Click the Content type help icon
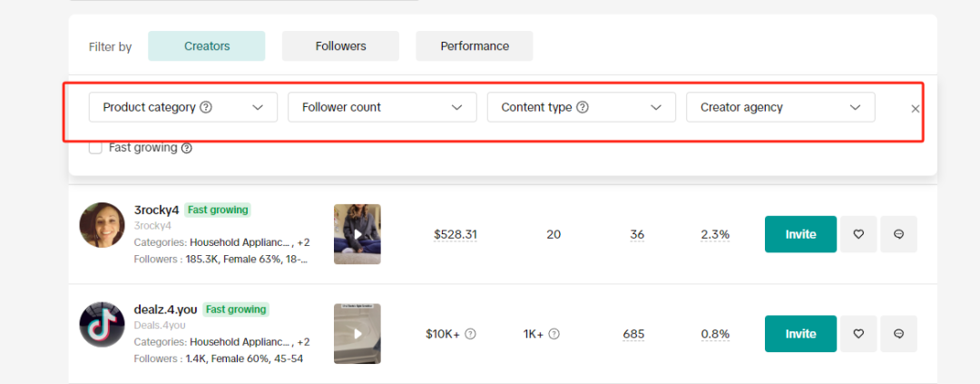The height and width of the screenshot is (384, 980). click(583, 107)
